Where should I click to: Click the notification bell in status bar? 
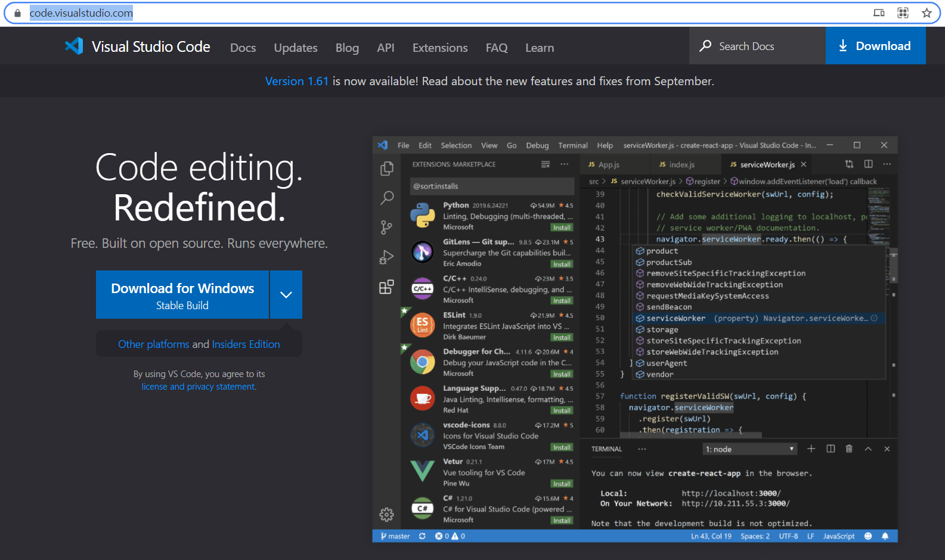(x=885, y=536)
